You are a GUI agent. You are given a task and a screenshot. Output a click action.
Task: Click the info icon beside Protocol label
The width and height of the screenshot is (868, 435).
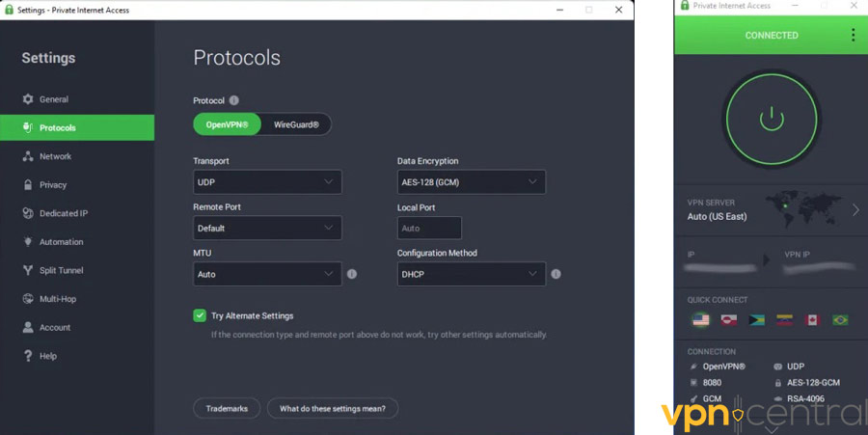[x=234, y=100]
